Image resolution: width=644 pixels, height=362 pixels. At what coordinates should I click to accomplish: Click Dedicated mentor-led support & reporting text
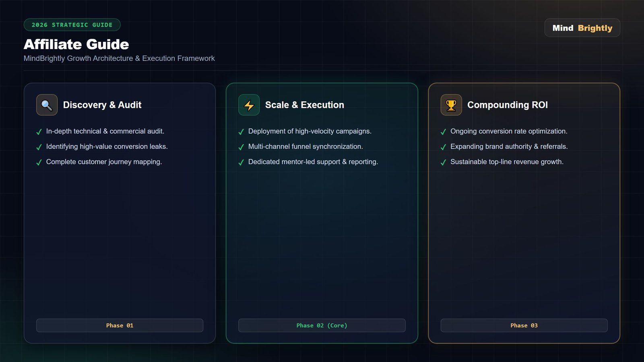[x=313, y=162]
